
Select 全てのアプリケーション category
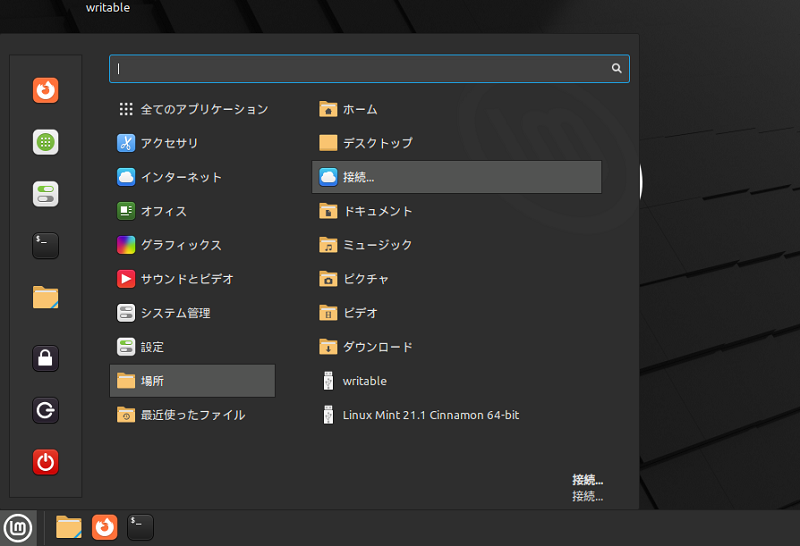pos(192,109)
